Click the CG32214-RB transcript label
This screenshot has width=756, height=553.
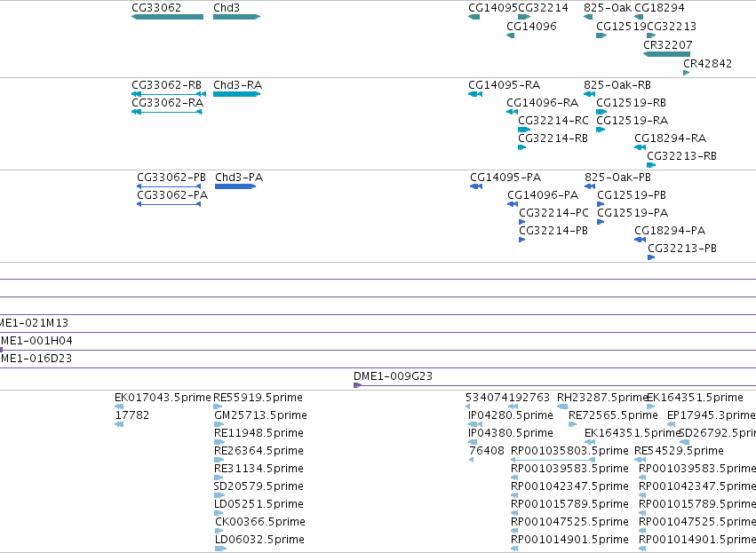click(553, 138)
